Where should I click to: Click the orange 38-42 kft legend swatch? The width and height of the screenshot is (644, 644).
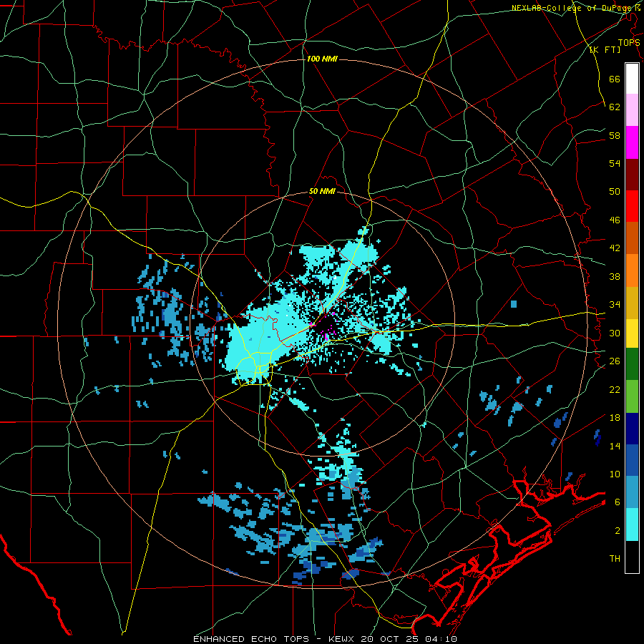click(632, 270)
